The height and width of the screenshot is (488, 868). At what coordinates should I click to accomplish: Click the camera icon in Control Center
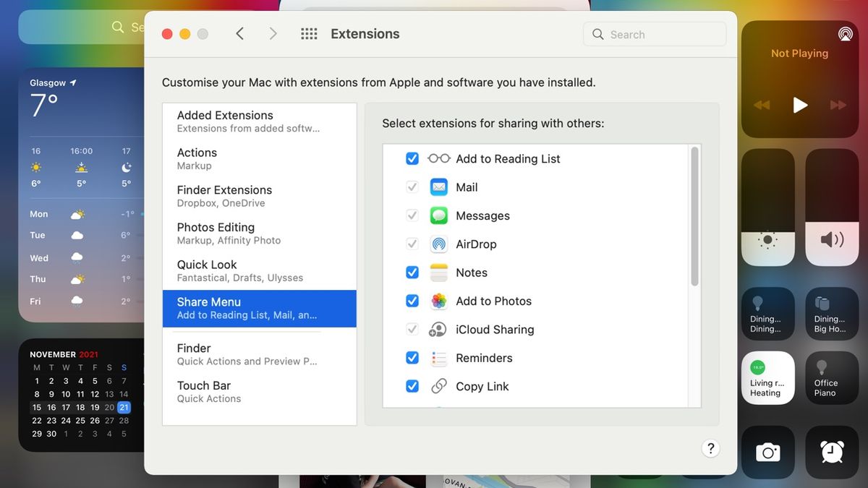coord(767,452)
